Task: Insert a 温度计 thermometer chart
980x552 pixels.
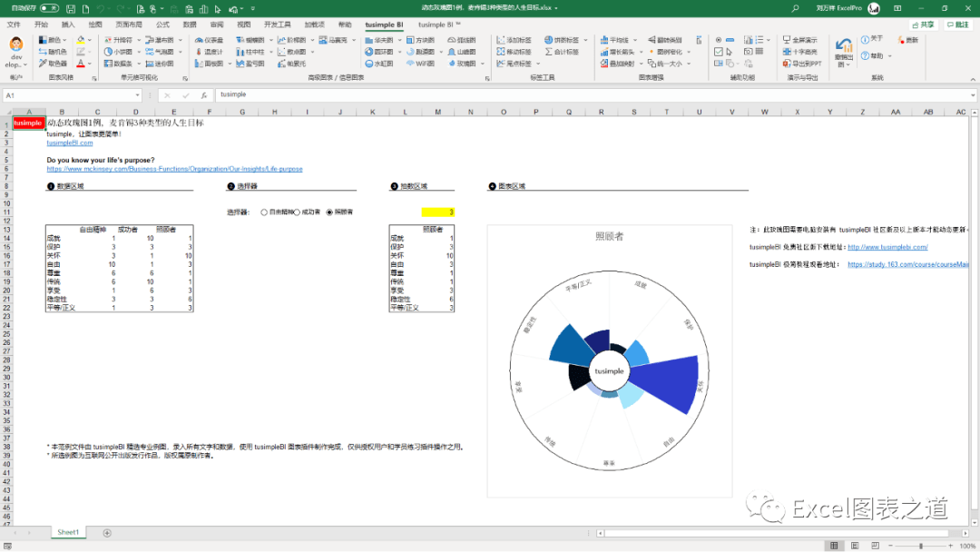Action: click(x=209, y=52)
